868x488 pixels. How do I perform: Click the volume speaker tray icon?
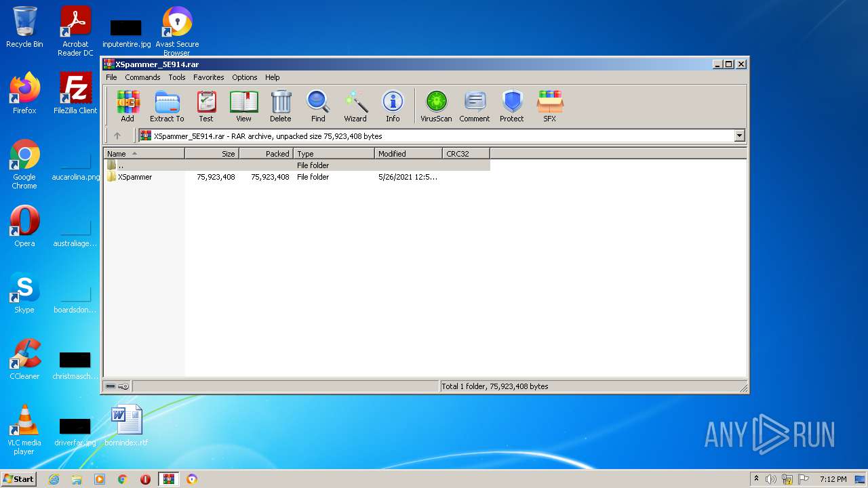click(771, 479)
